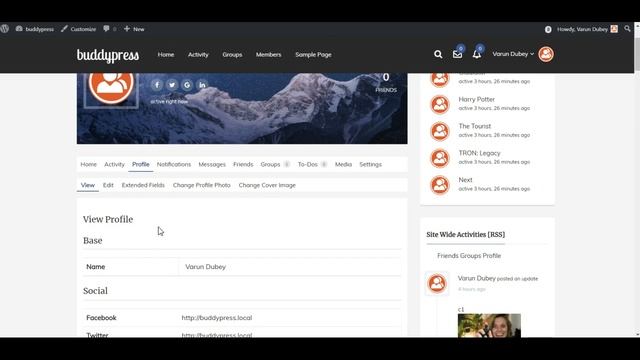This screenshot has height=360, width=640.
Task: Click the LinkedIn social icon on cover
Action: click(202, 85)
